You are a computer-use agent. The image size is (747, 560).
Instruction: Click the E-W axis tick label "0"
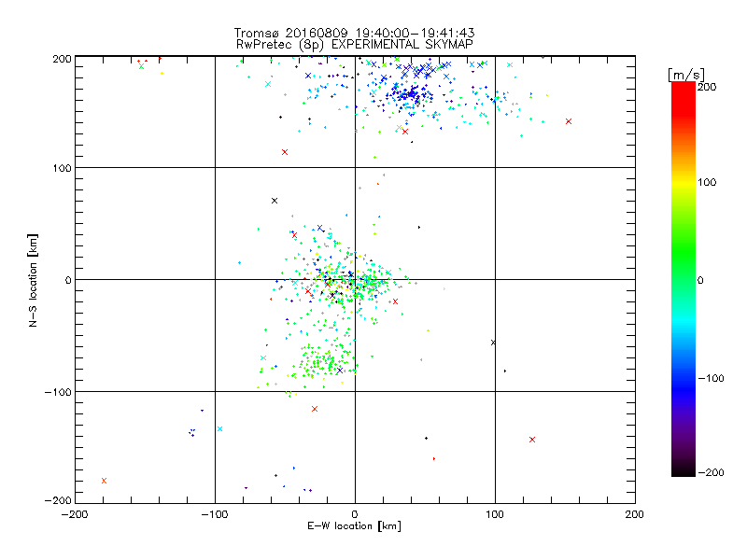pos(355,514)
